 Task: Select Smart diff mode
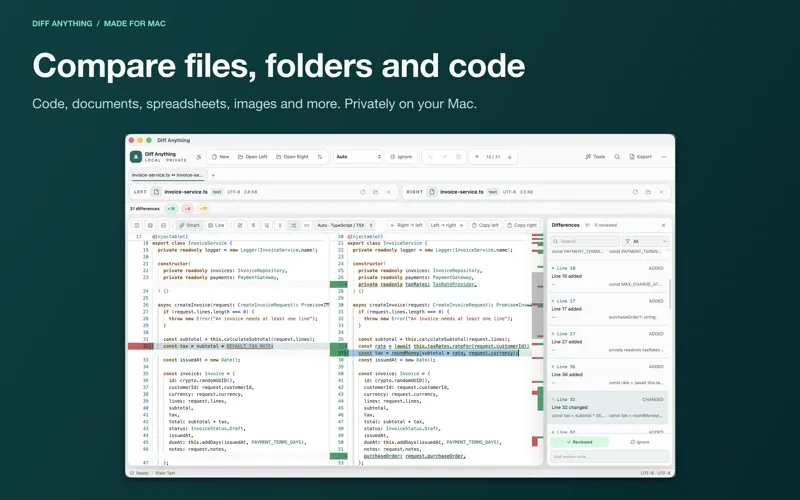coord(189,225)
